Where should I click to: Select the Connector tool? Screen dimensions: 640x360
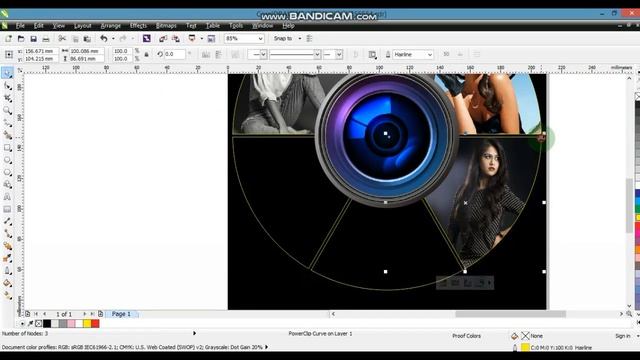click(7, 233)
